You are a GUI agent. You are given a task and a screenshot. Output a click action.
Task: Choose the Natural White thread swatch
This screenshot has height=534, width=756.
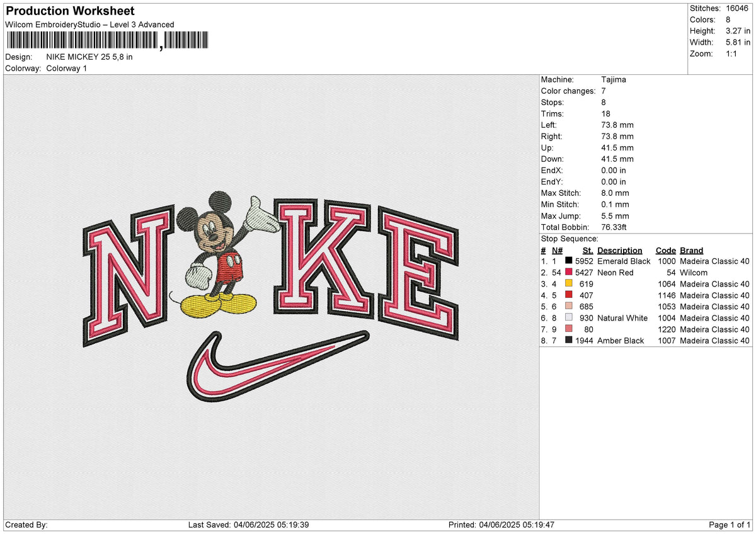point(569,318)
